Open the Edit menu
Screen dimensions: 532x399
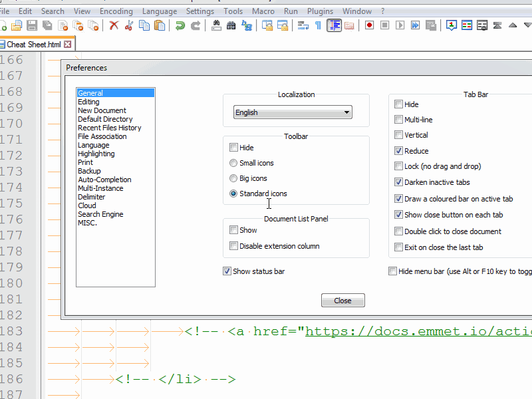click(25, 11)
